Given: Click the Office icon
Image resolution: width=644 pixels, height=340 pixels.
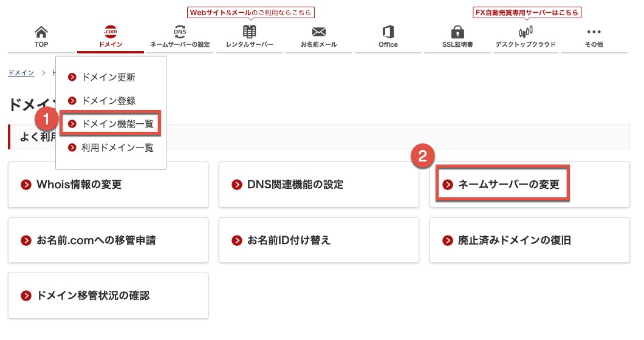Looking at the screenshot, I should 388,32.
